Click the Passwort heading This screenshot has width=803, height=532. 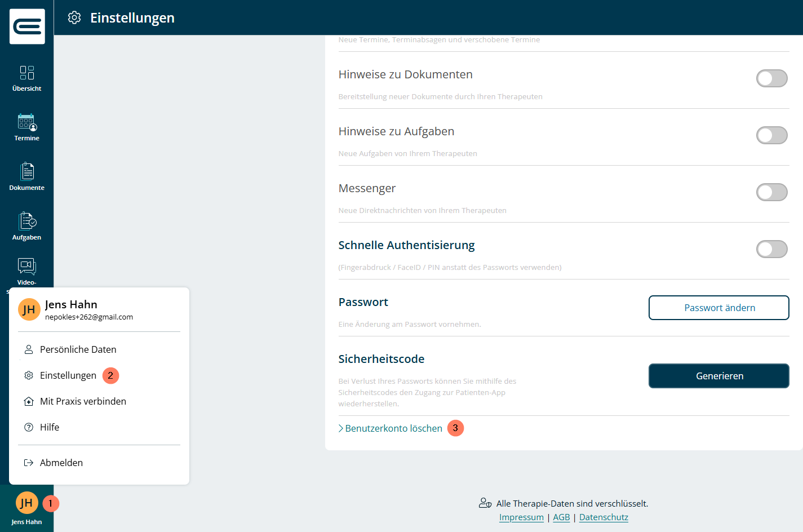tap(363, 302)
